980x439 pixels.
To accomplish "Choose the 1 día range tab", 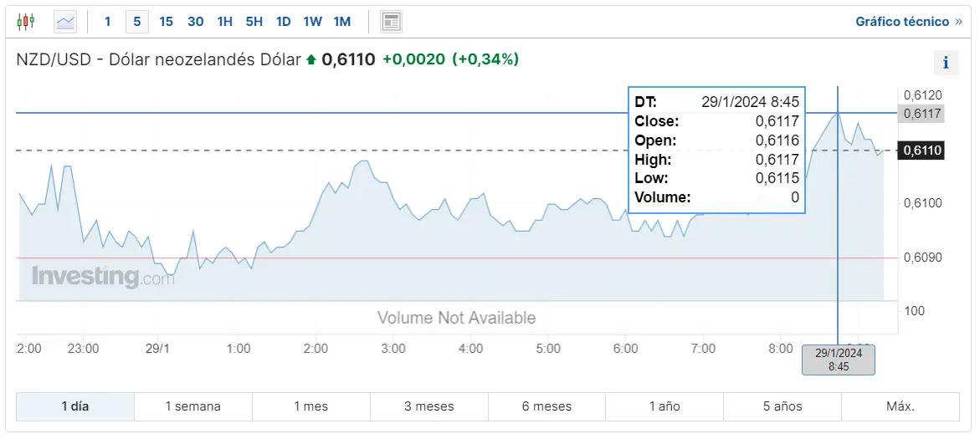I will pyautogui.click(x=75, y=406).
